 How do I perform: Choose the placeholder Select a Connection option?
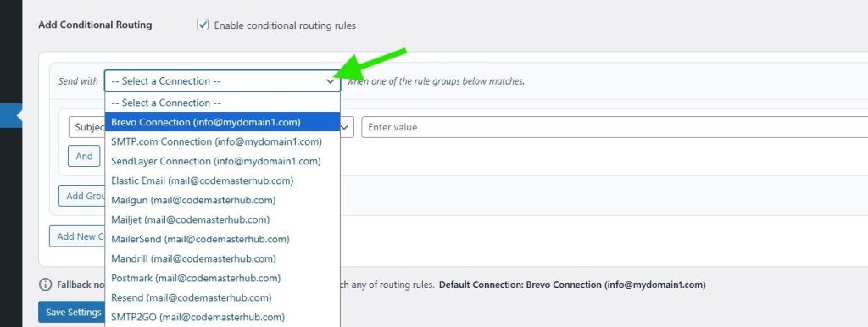(x=223, y=103)
